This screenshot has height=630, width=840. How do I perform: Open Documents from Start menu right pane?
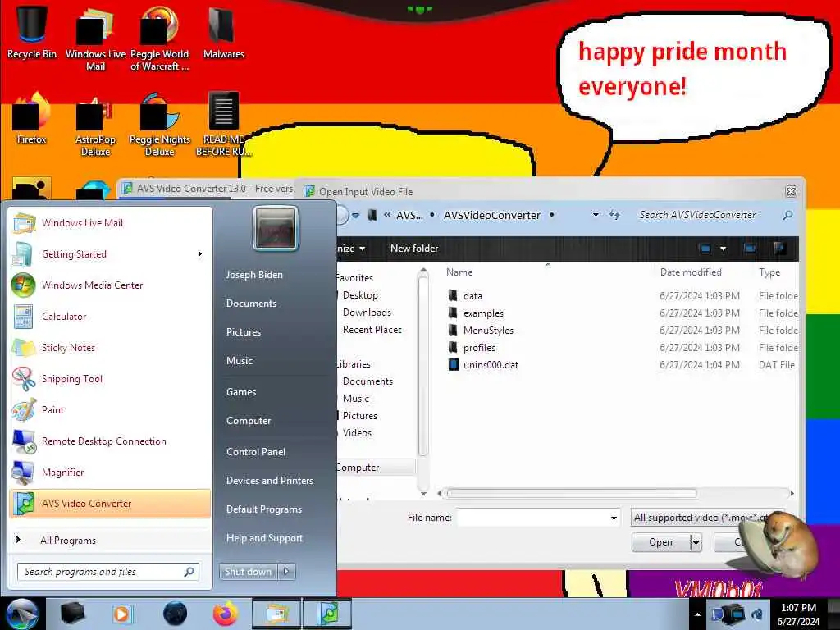click(x=251, y=304)
